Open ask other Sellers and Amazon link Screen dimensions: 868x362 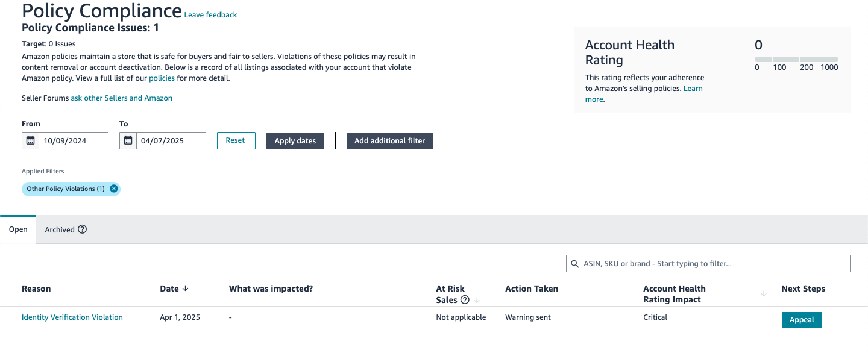pos(122,98)
